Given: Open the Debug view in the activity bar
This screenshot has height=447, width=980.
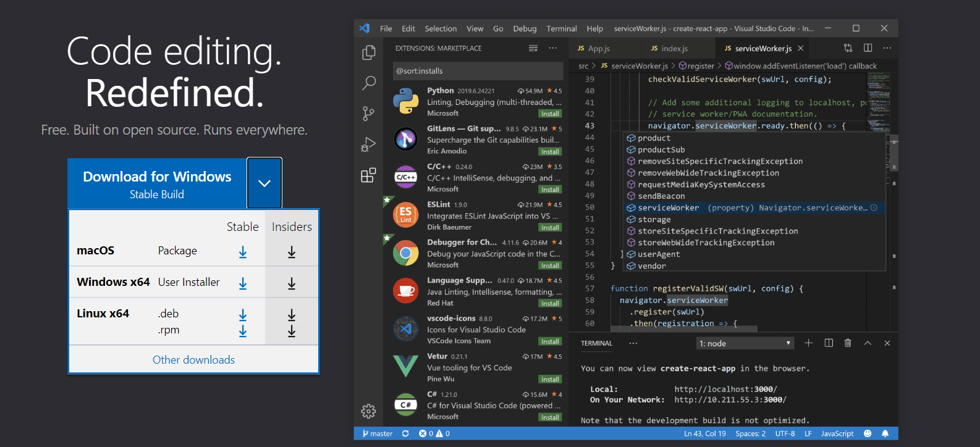Looking at the screenshot, I should click(369, 144).
